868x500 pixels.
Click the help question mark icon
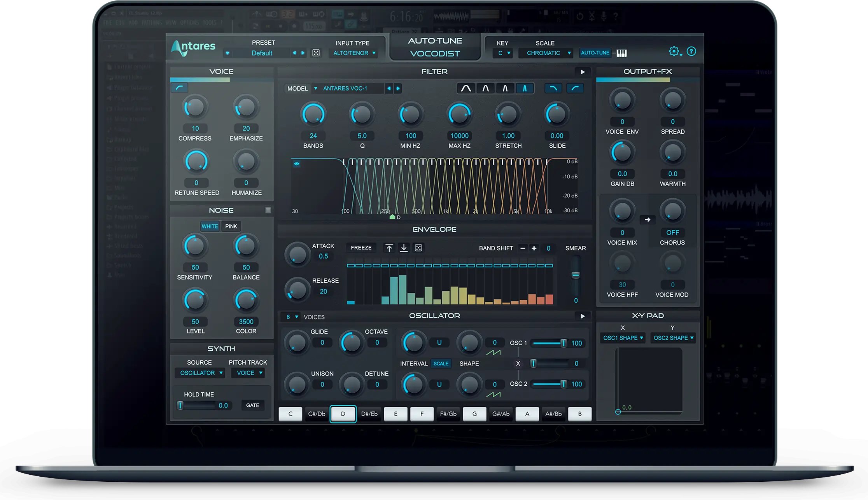(x=691, y=51)
